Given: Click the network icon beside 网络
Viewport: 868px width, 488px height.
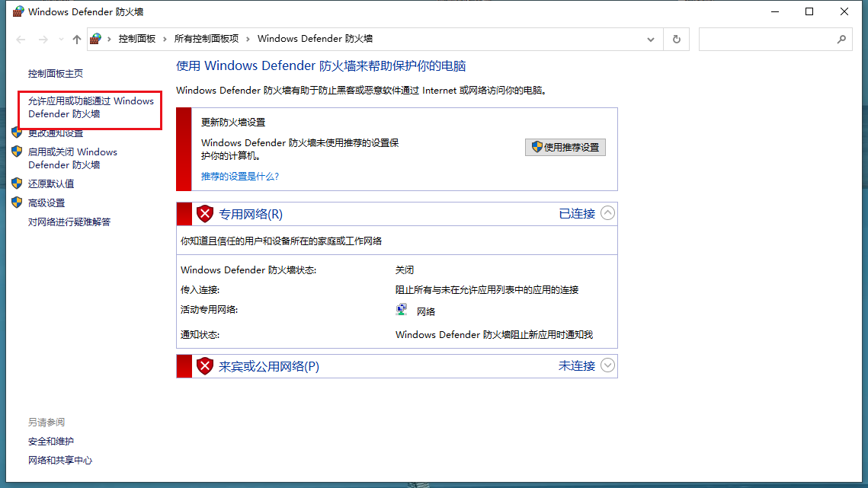Looking at the screenshot, I should coord(402,310).
